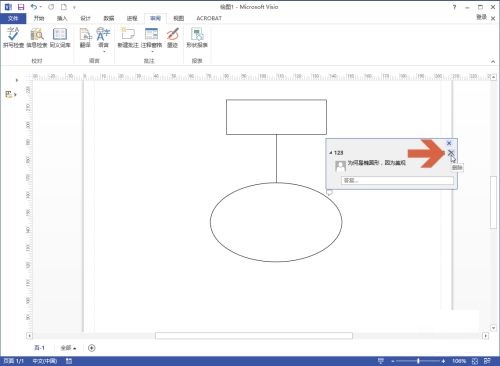Image resolution: width=500 pixels, height=366 pixels.
Task: Expand the Shapes pane arrow
Action: tap(17, 80)
